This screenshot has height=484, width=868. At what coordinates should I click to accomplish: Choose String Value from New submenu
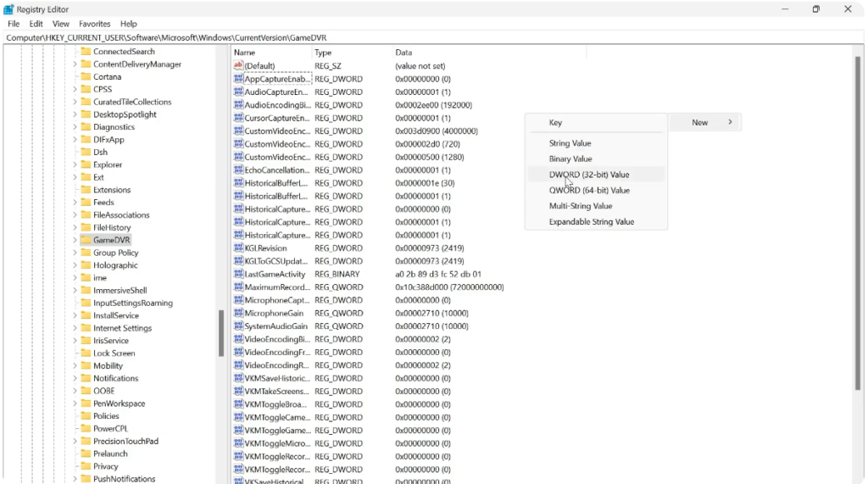[x=596, y=143]
